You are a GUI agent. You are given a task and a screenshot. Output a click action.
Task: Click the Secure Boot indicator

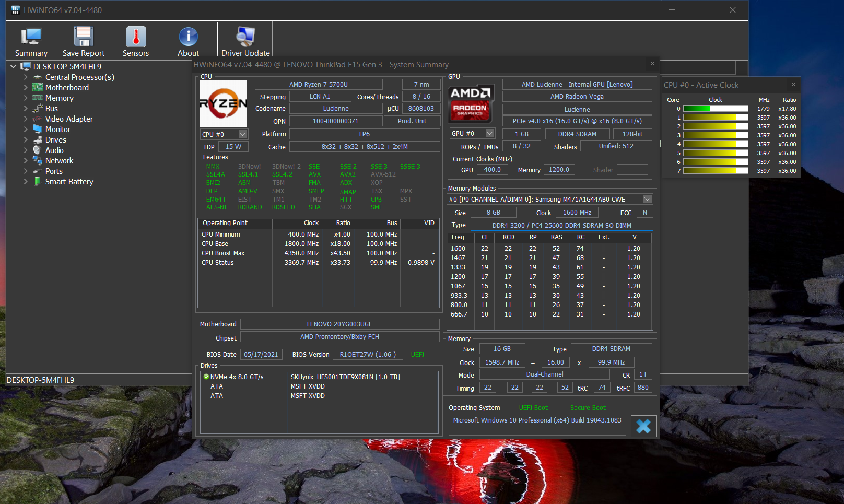point(588,408)
